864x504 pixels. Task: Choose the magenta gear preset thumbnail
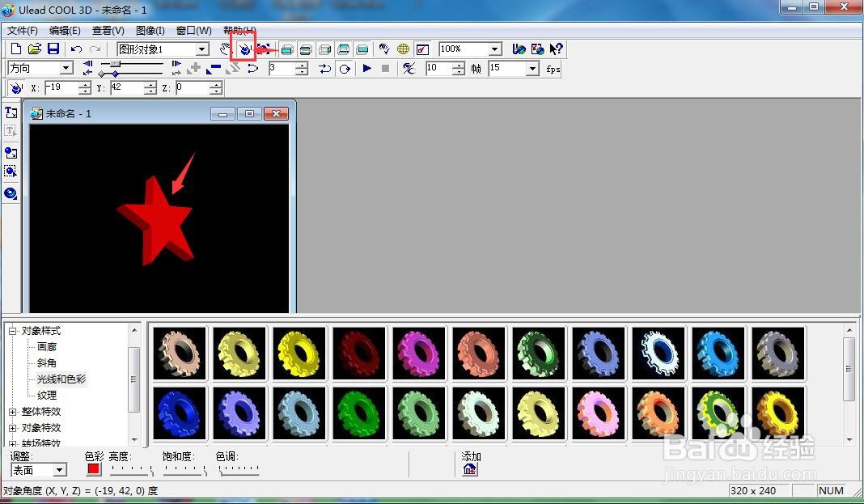click(x=419, y=353)
